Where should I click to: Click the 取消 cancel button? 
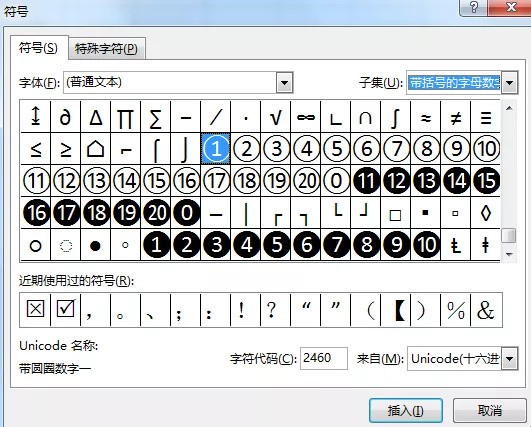click(x=490, y=410)
